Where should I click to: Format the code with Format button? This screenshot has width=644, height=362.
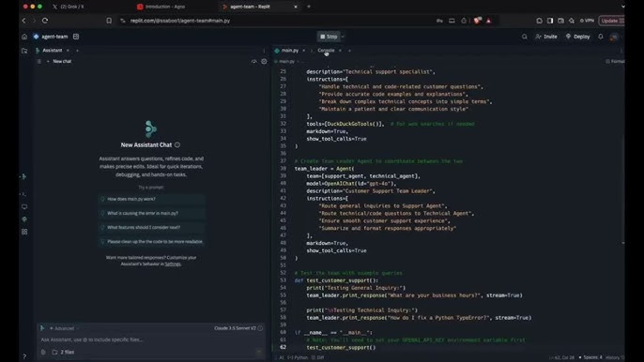[x=615, y=62]
